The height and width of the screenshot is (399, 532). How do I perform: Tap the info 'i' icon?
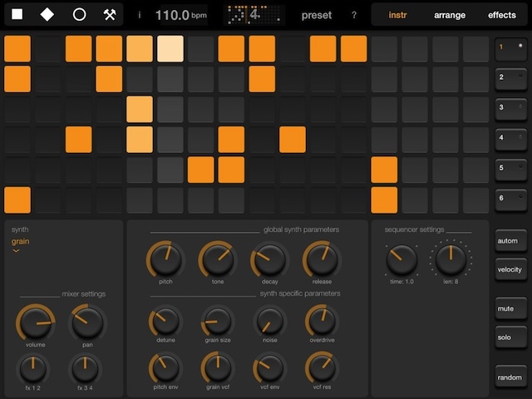point(139,15)
